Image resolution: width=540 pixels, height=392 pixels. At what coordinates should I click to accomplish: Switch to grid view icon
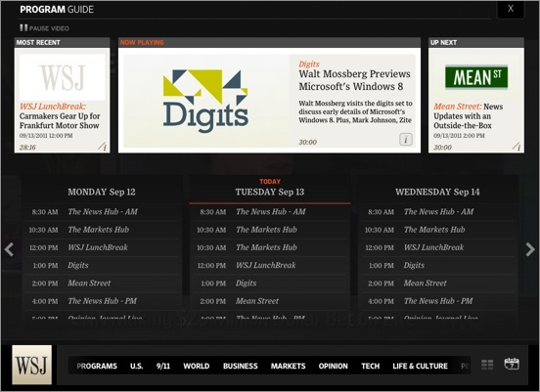point(487,365)
